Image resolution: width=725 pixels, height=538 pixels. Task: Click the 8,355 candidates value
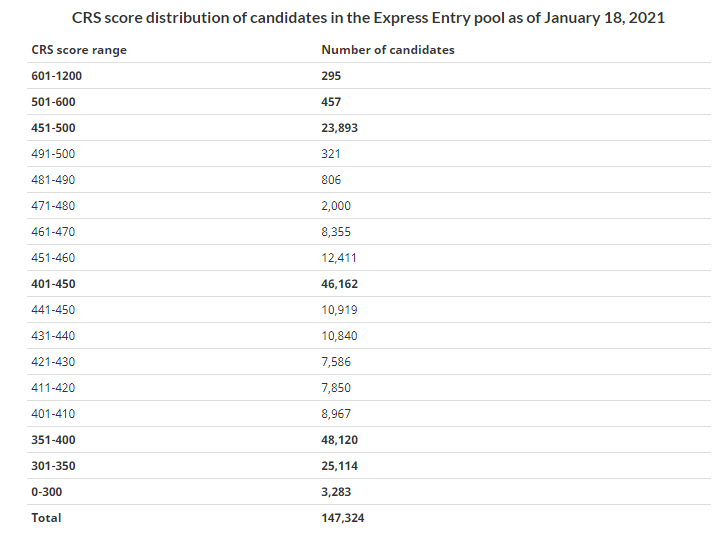pos(336,232)
